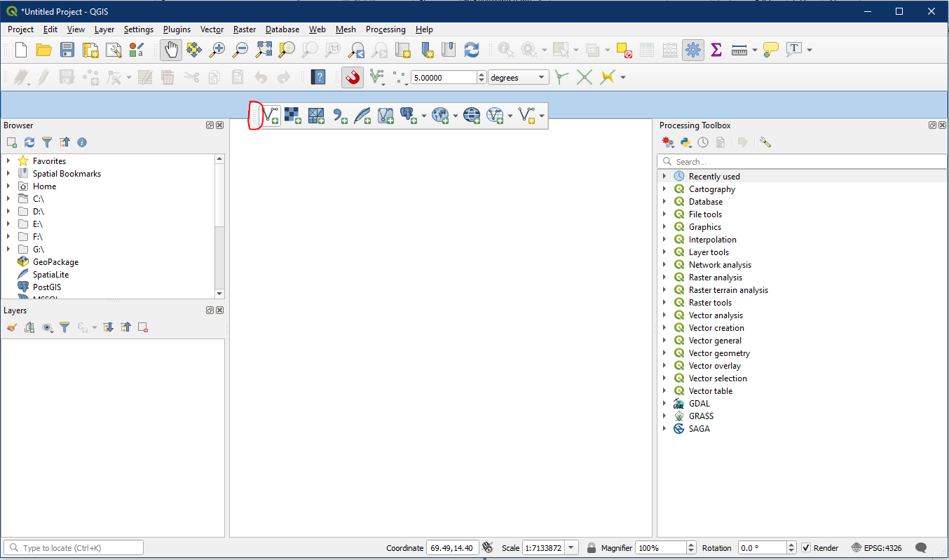Screen dimensions: 949x560
Task: Click the Zoom Full extent icon
Action: point(264,50)
